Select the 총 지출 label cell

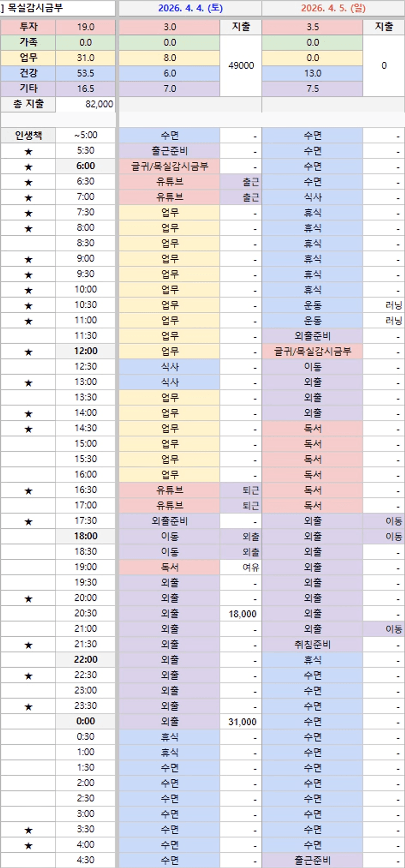28,104
